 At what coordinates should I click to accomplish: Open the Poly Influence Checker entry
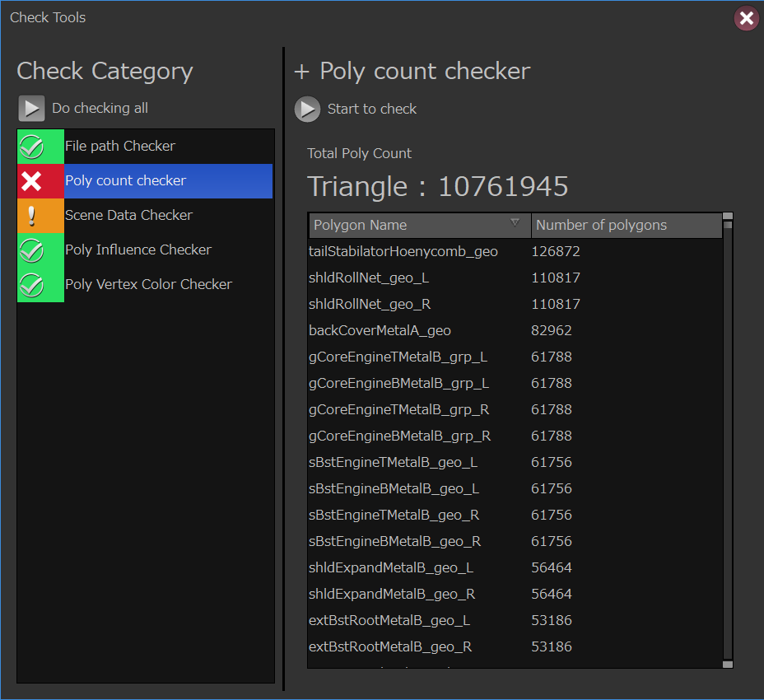[138, 250]
